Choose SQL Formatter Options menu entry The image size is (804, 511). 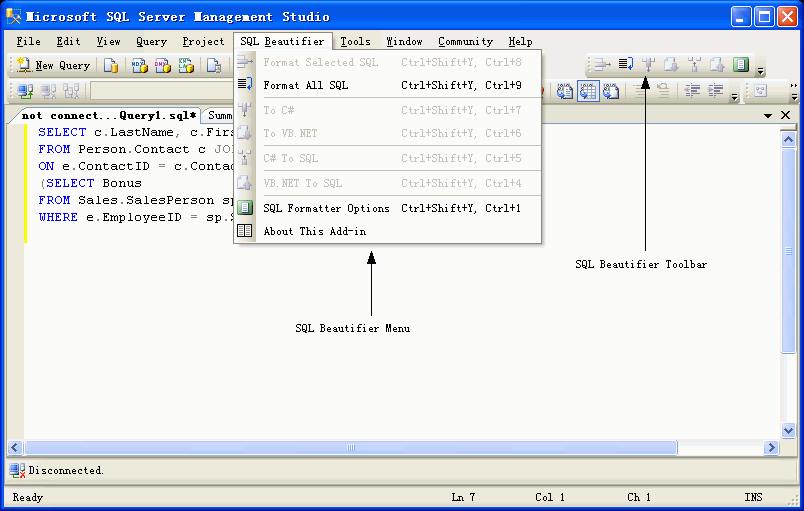388,208
